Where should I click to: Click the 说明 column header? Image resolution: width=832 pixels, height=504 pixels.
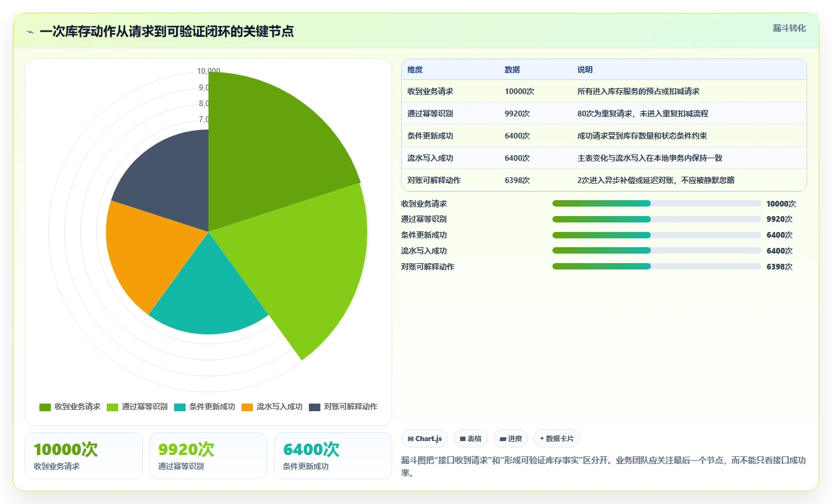click(x=585, y=70)
